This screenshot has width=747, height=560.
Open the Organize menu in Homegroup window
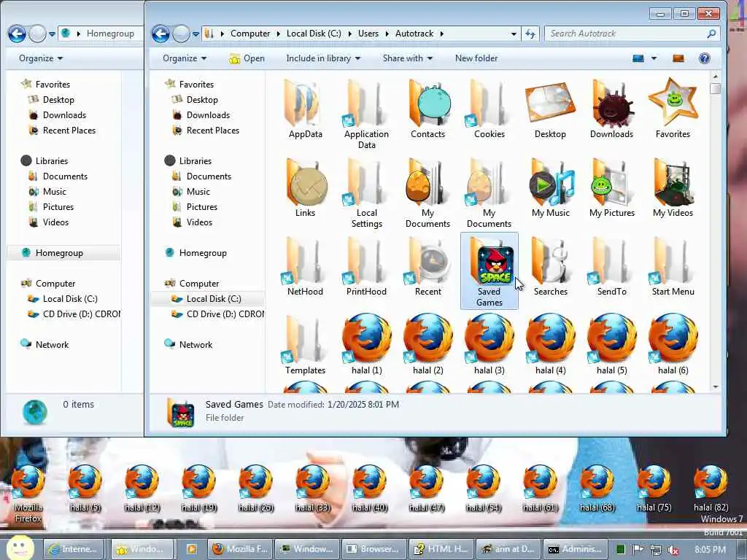pos(41,58)
